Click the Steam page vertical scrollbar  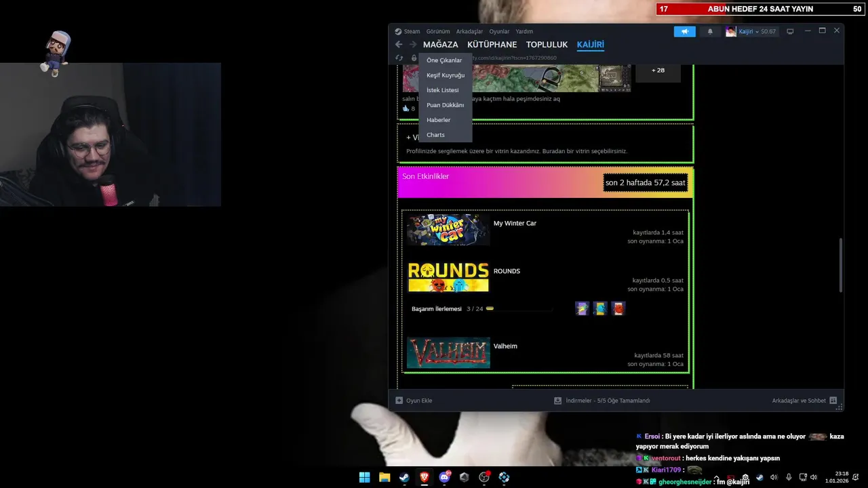(x=841, y=265)
